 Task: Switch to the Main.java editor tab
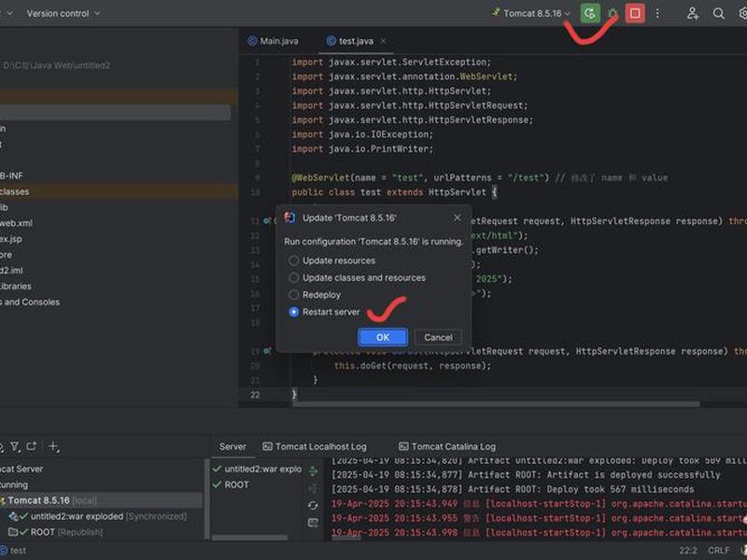coord(274,41)
